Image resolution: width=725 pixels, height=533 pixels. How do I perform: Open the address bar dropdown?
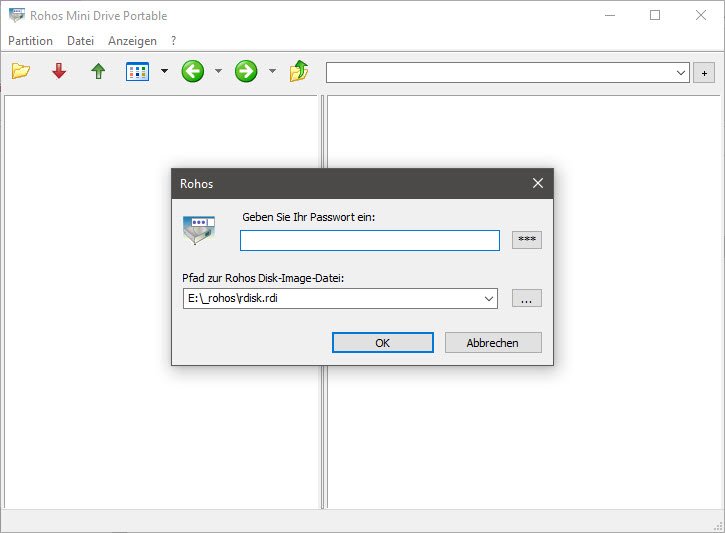pyautogui.click(x=681, y=73)
